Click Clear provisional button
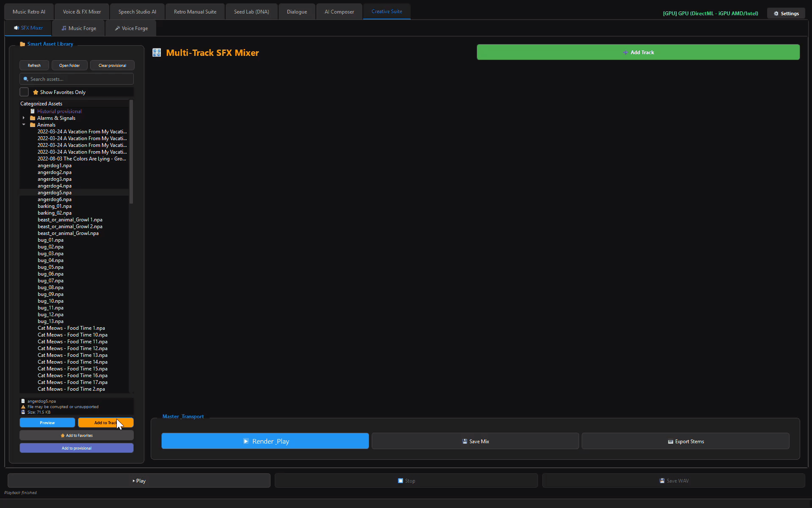The width and height of the screenshot is (812, 508). (x=112, y=65)
